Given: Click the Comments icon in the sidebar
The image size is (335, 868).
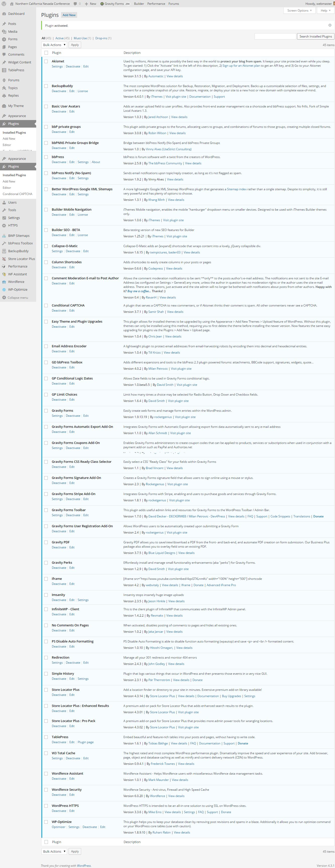Looking at the screenshot, I should pyautogui.click(x=4, y=55).
